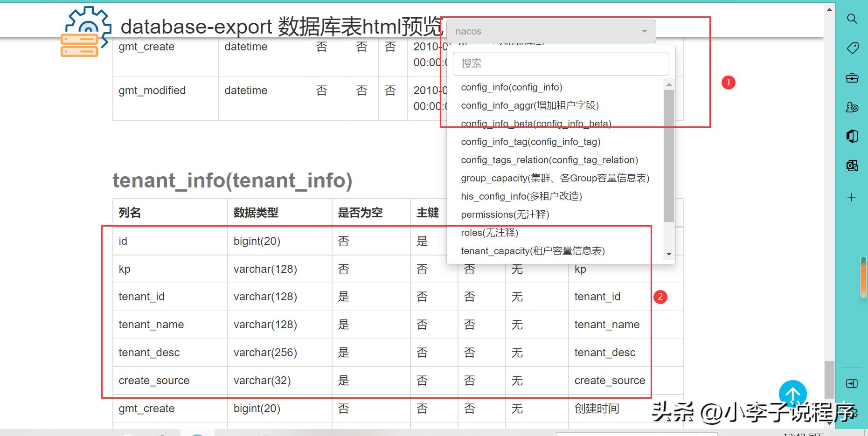This screenshot has height=436, width=868.
Task: Click the sidebar panel toggle icon at bottom
Action: coord(852,383)
